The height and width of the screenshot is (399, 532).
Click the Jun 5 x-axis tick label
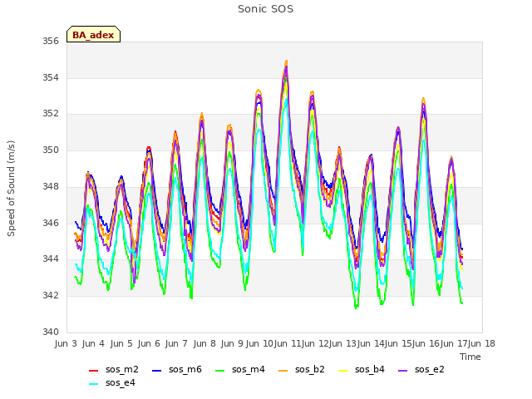click(121, 343)
